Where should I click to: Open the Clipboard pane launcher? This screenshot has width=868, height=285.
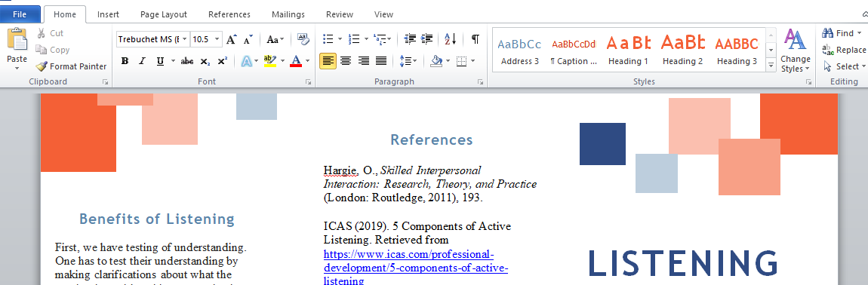point(105,82)
